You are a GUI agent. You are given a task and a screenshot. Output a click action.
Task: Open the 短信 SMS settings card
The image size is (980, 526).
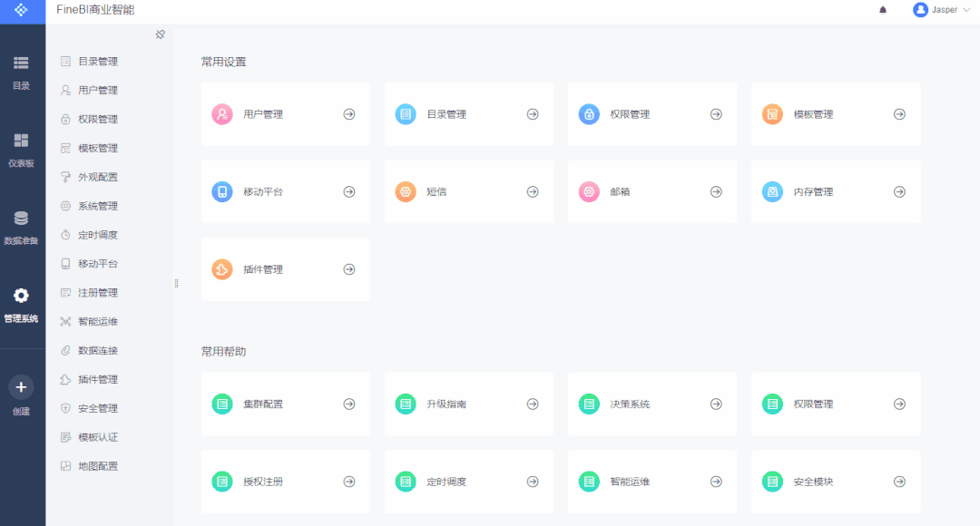click(x=468, y=191)
